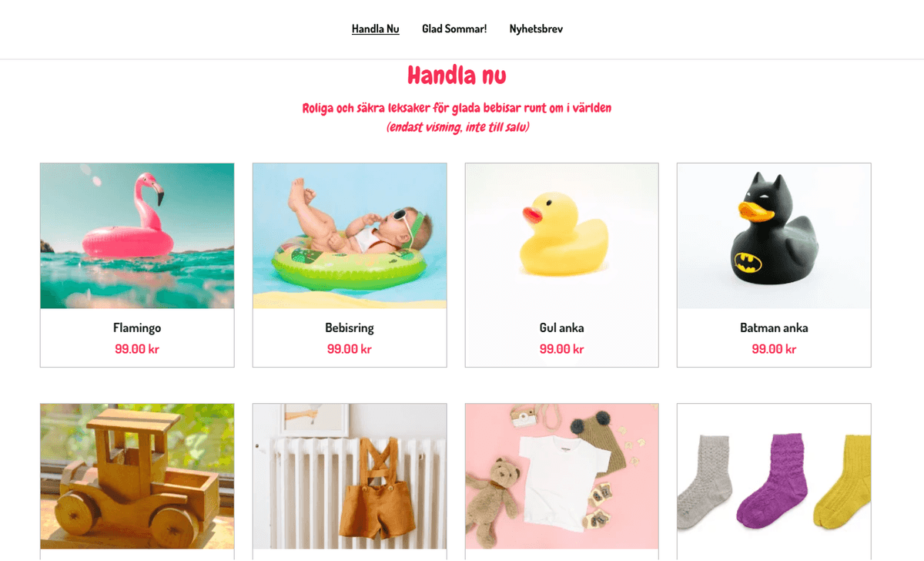View the white t-shirt and teddy photo
Viewport: 924px width, 561px height.
(562, 476)
